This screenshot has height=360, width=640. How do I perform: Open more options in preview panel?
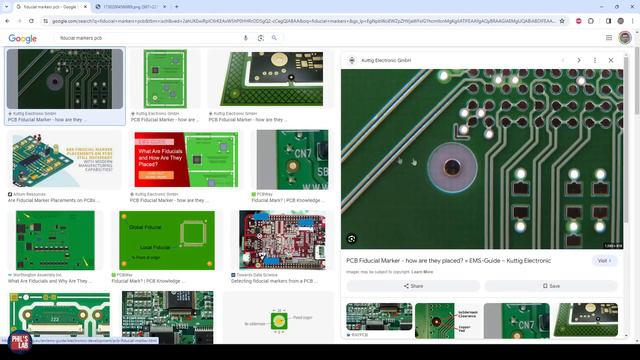coord(595,60)
